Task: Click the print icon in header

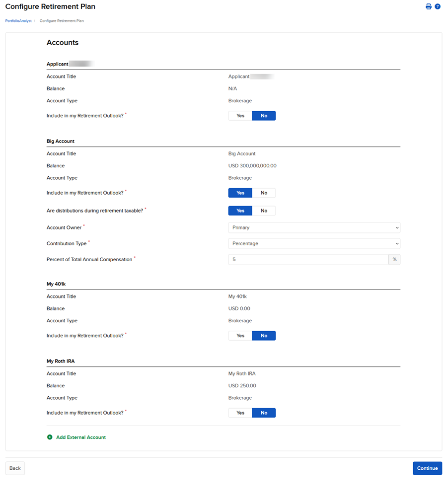Action: [429, 6]
